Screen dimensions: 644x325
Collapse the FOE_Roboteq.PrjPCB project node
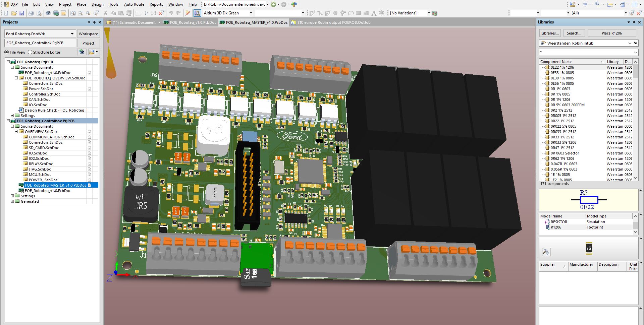point(8,62)
